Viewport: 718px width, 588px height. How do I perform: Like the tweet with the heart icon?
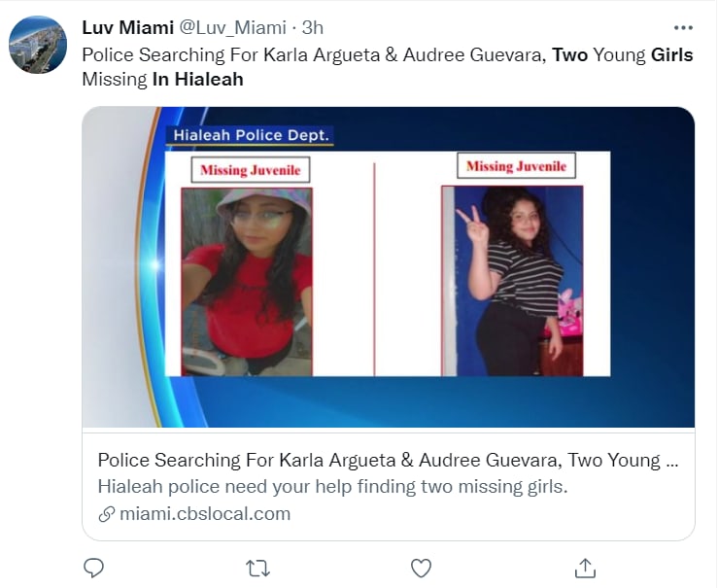click(x=421, y=569)
